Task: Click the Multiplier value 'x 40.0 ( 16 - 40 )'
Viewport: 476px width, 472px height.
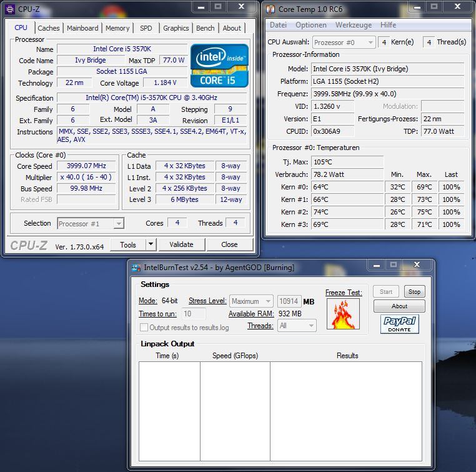Action: 87,177
